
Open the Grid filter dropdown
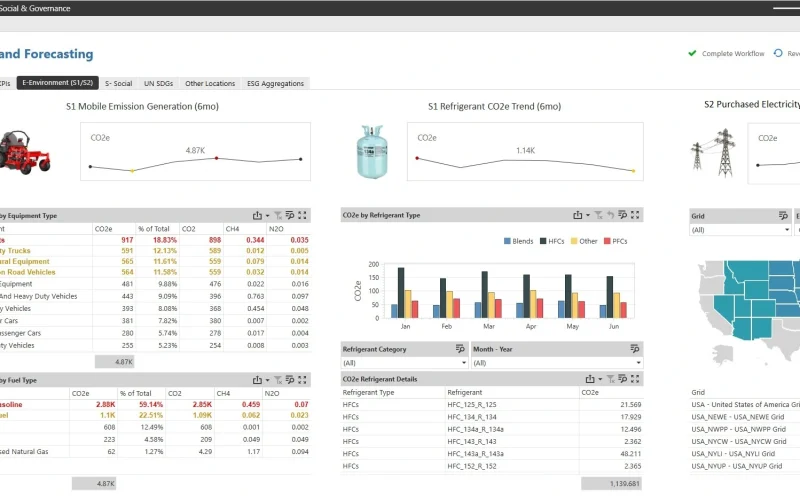pos(786,230)
